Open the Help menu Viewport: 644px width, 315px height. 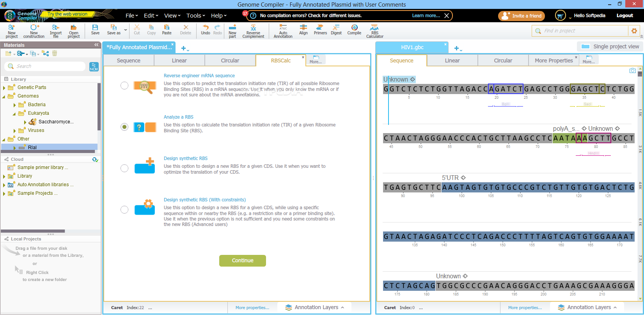click(218, 16)
